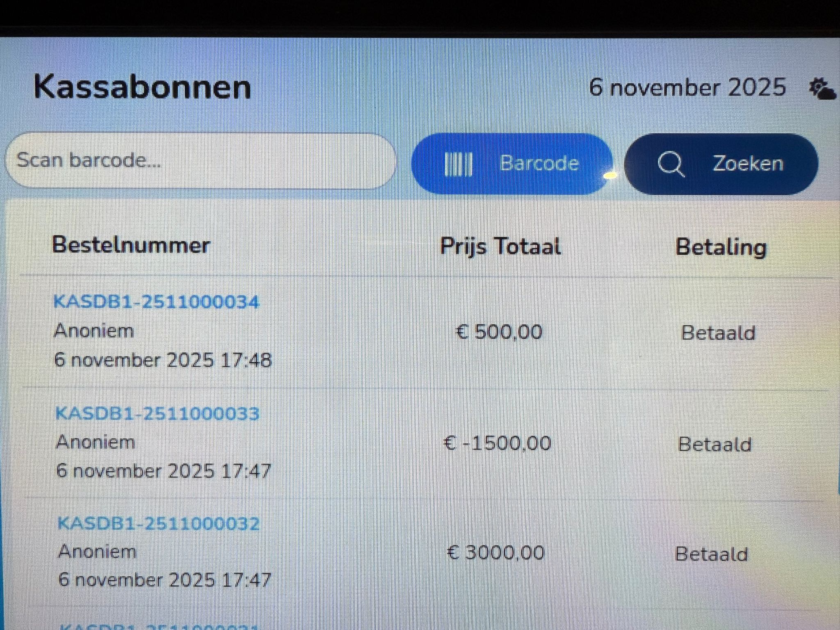Click the barcode stripes icon
This screenshot has width=840, height=630.
click(x=459, y=164)
